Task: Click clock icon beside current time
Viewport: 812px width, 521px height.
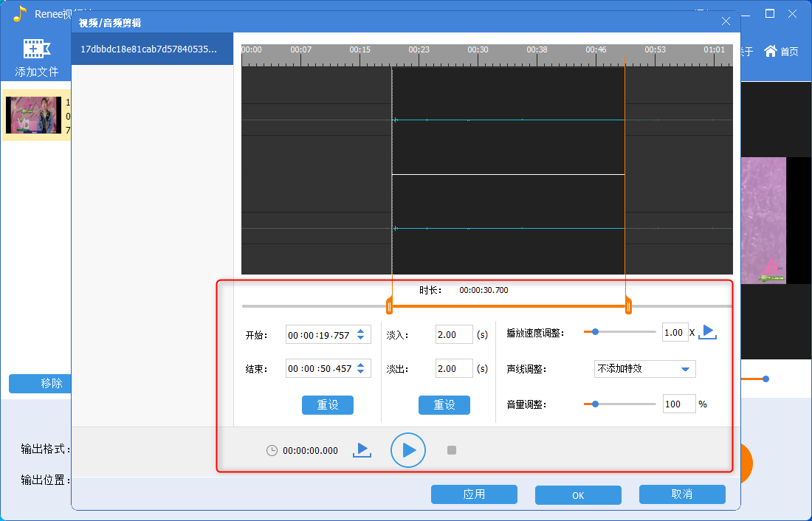Action: coord(272,451)
